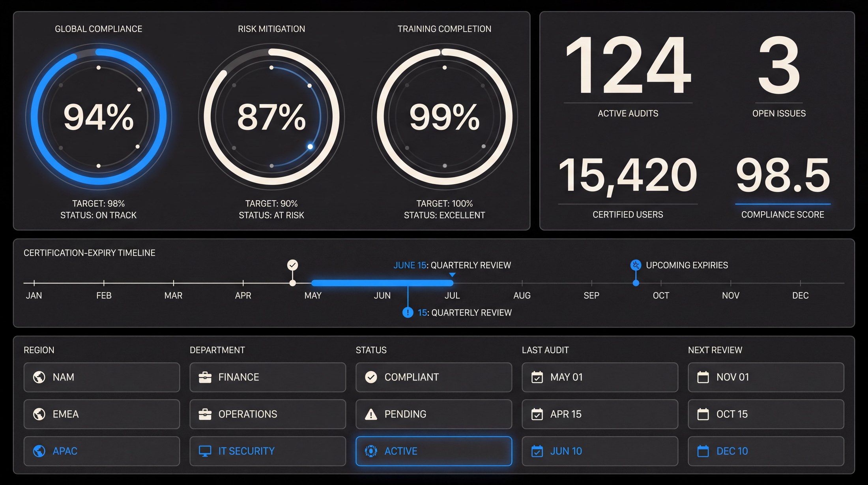Click the calendar icon beside OCT 15
868x485 pixels.
703,414
